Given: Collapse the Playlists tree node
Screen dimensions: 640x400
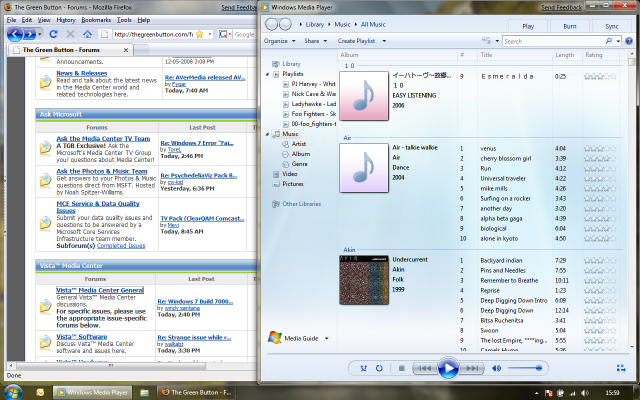Looking at the screenshot, I should 267,74.
